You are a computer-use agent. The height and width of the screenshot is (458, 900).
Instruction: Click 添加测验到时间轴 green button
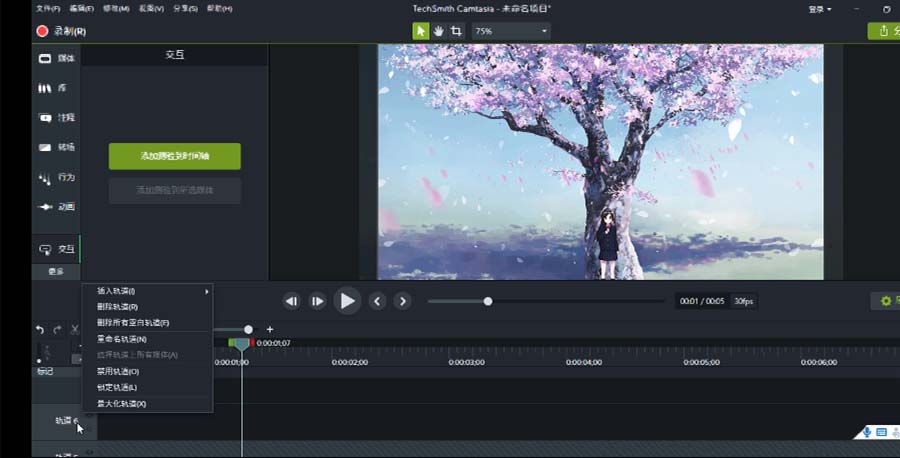[174, 156]
